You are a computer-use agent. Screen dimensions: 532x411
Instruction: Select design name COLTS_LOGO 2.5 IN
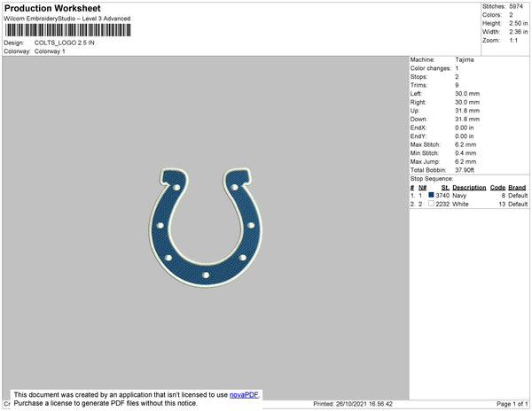point(65,43)
